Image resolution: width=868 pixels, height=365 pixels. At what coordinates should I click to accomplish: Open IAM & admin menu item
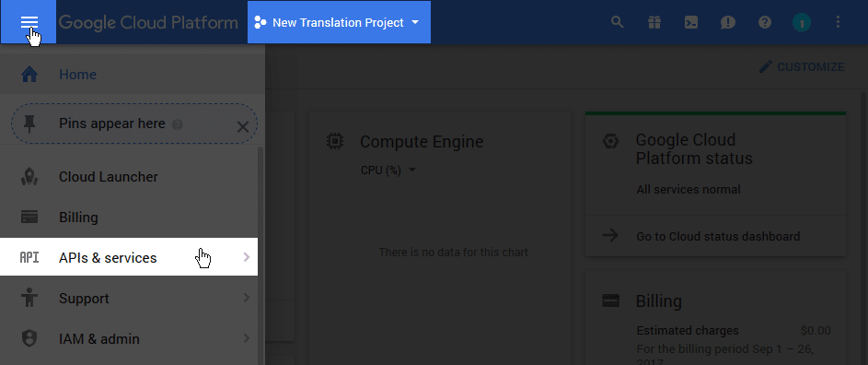point(129,338)
